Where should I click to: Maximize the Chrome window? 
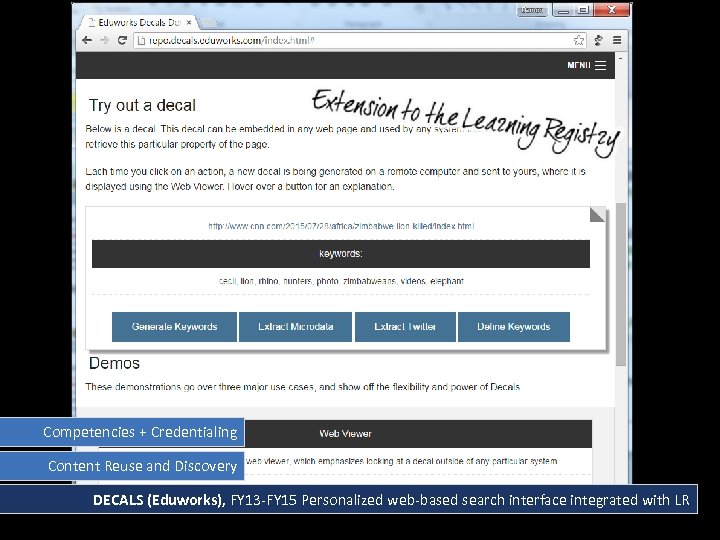(583, 10)
